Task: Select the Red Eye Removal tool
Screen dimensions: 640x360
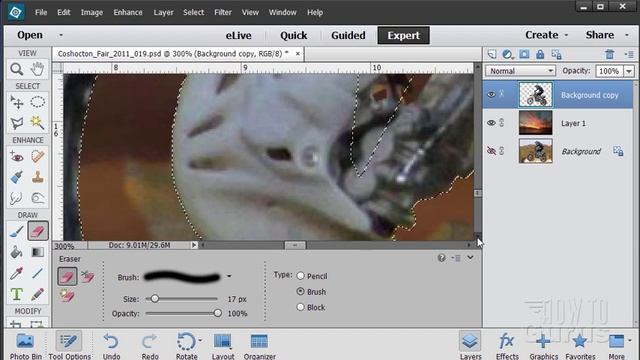Action: 17,157
